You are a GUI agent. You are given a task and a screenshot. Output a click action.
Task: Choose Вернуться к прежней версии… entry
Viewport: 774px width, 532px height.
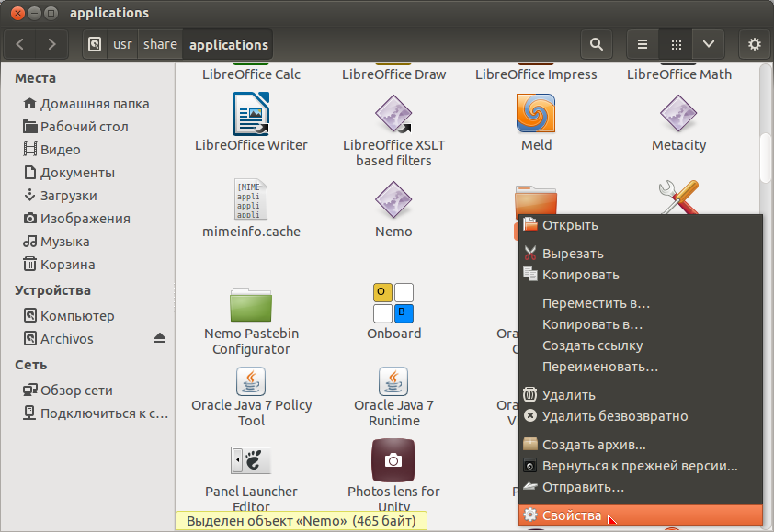pos(640,466)
